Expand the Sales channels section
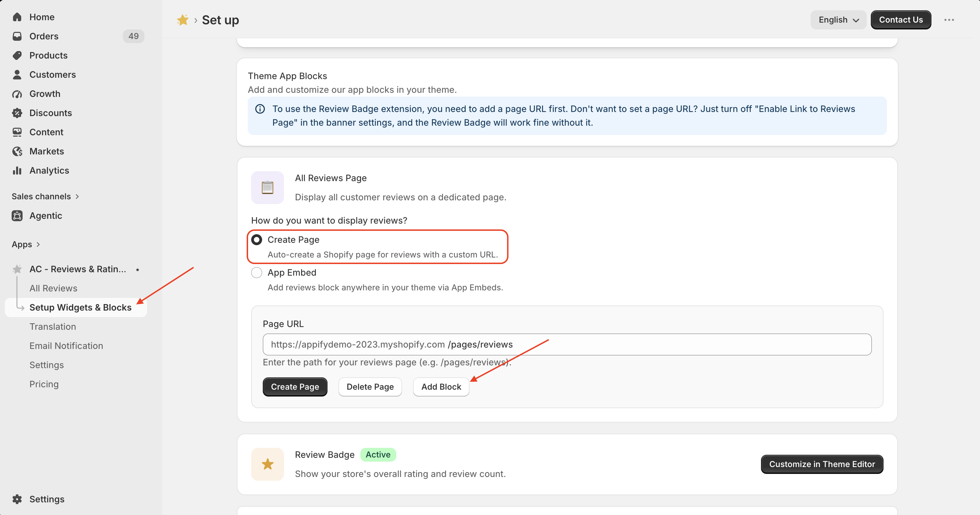The height and width of the screenshot is (515, 980). 45,197
